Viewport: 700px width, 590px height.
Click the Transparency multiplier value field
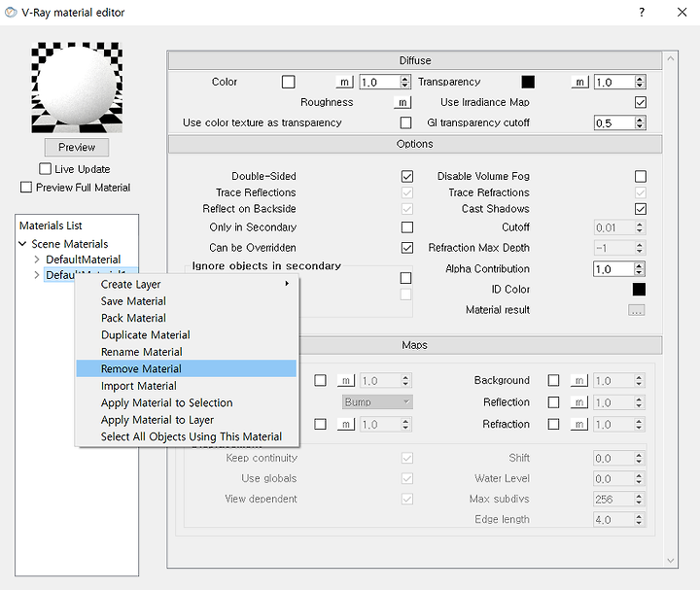coord(614,82)
